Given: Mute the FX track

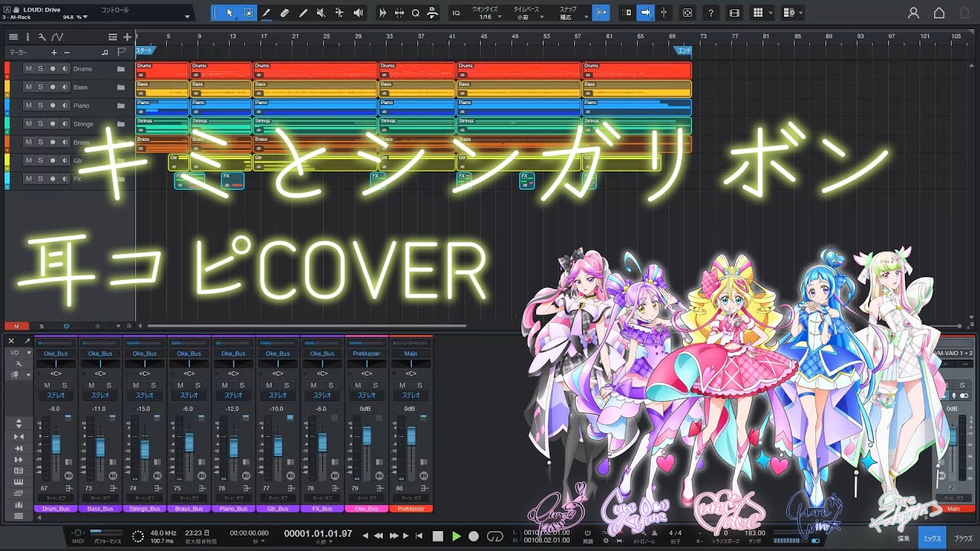Looking at the screenshot, I should 28,179.
